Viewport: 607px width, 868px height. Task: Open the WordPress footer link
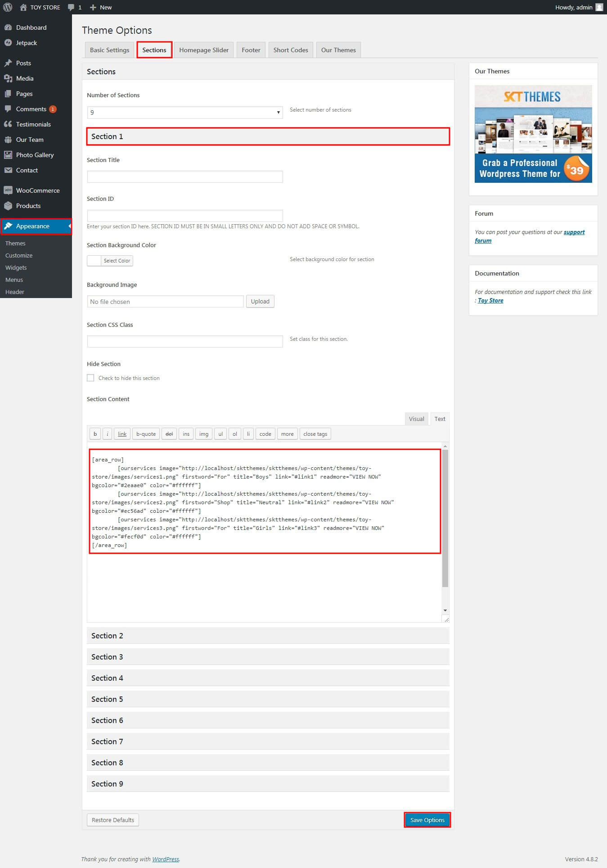166,859
